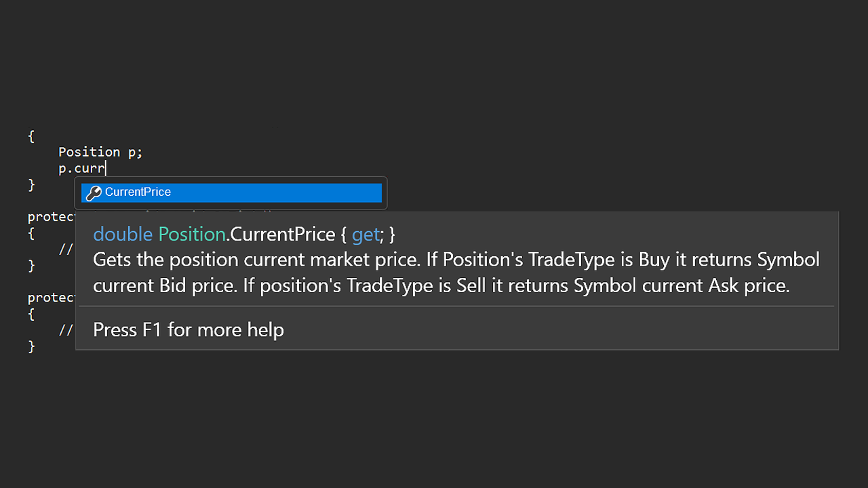Click the wrench property icon beside CurrentPrice
Screen dimensions: 868x488
94,193
